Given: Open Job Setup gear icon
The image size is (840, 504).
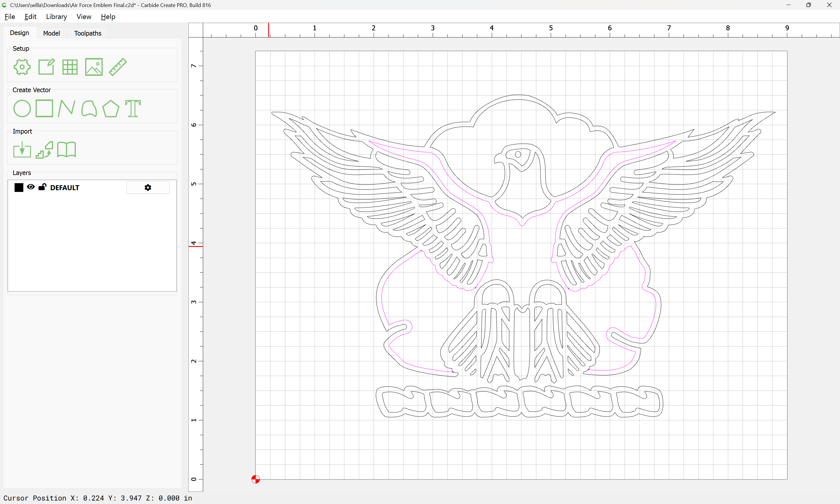Looking at the screenshot, I should (22, 67).
